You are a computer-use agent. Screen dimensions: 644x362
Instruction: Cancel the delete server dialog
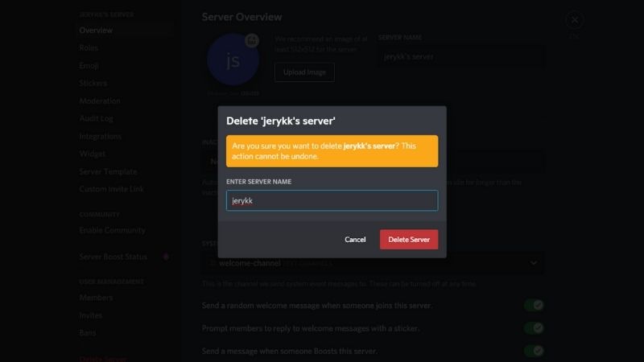(355, 239)
